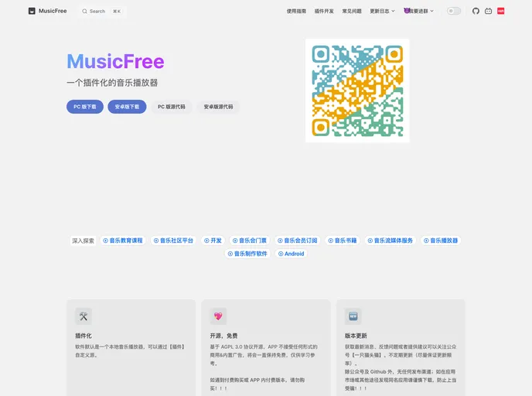
Task: Open 插件开发 nav item
Action: point(324,11)
